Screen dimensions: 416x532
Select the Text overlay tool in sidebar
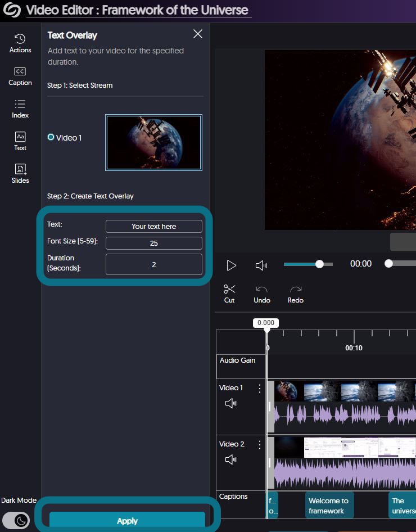[x=20, y=142]
